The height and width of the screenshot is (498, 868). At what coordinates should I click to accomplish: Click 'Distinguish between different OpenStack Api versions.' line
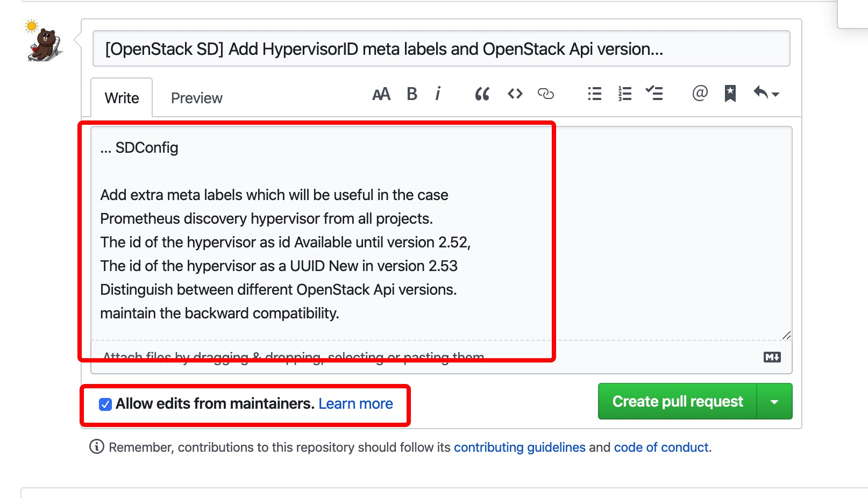[278, 289]
